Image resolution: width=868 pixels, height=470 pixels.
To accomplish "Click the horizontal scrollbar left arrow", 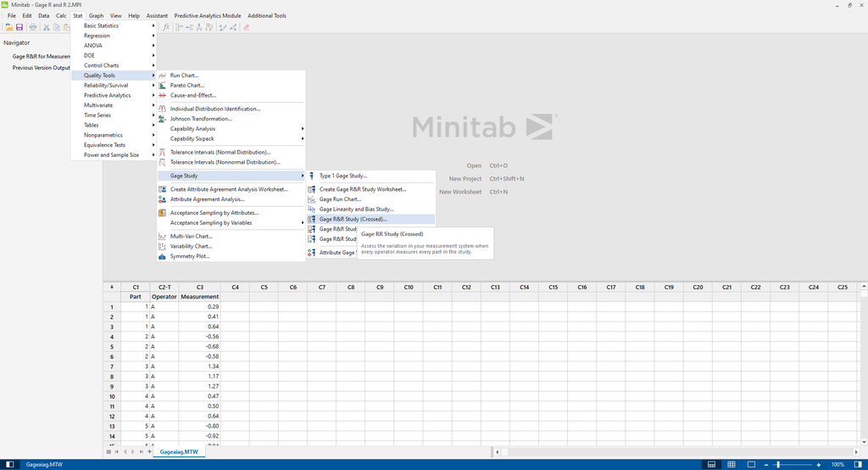I will [497, 451].
